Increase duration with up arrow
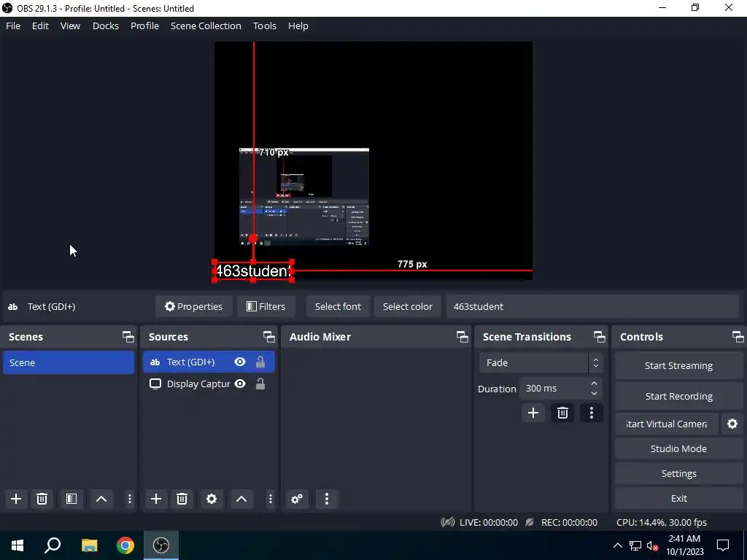Viewport: 747px width, 560px height. [594, 384]
